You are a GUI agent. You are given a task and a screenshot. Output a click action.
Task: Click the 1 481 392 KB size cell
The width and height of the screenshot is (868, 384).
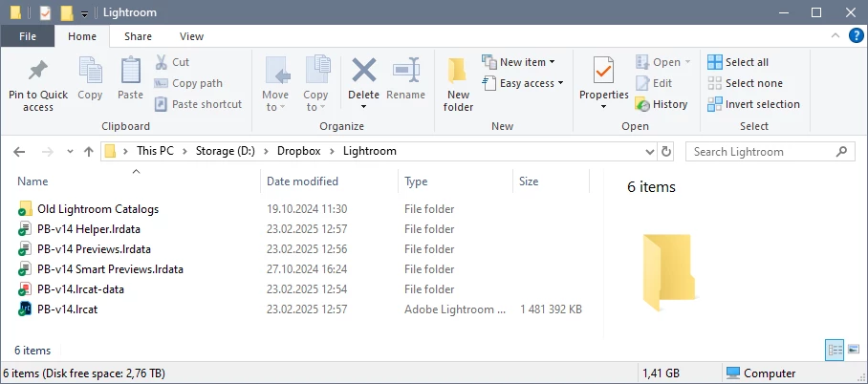pyautogui.click(x=551, y=309)
